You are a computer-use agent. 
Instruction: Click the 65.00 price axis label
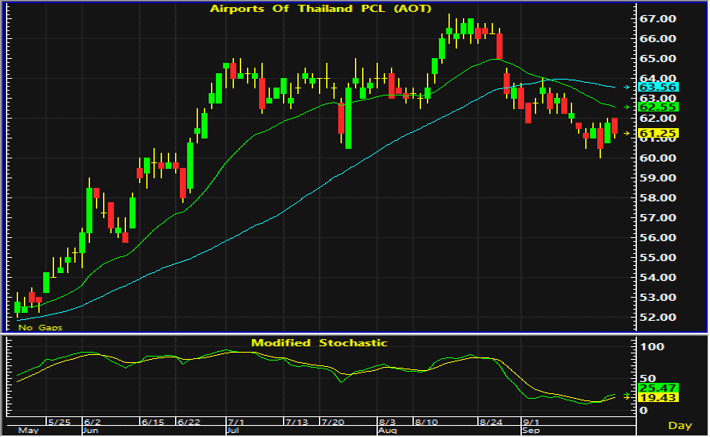pyautogui.click(x=657, y=58)
